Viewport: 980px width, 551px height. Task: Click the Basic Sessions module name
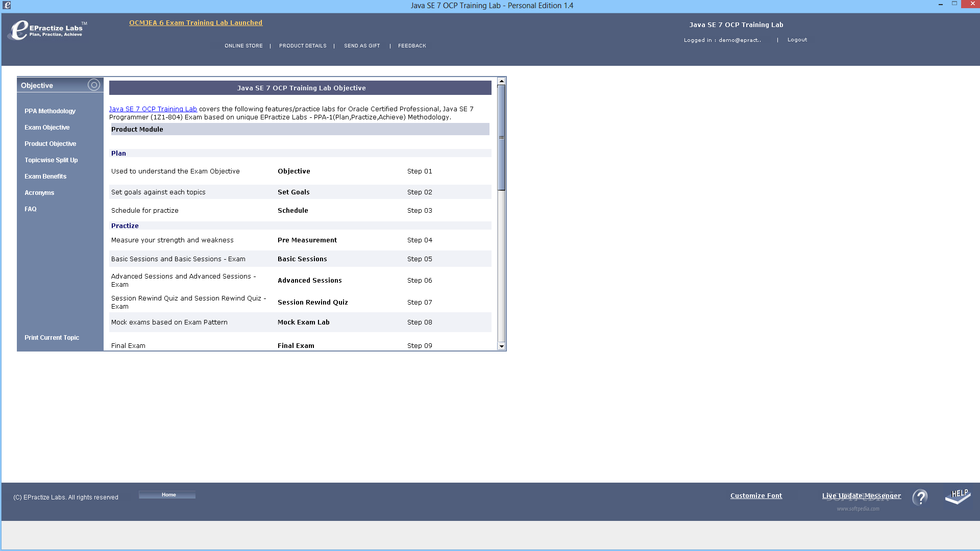coord(302,259)
